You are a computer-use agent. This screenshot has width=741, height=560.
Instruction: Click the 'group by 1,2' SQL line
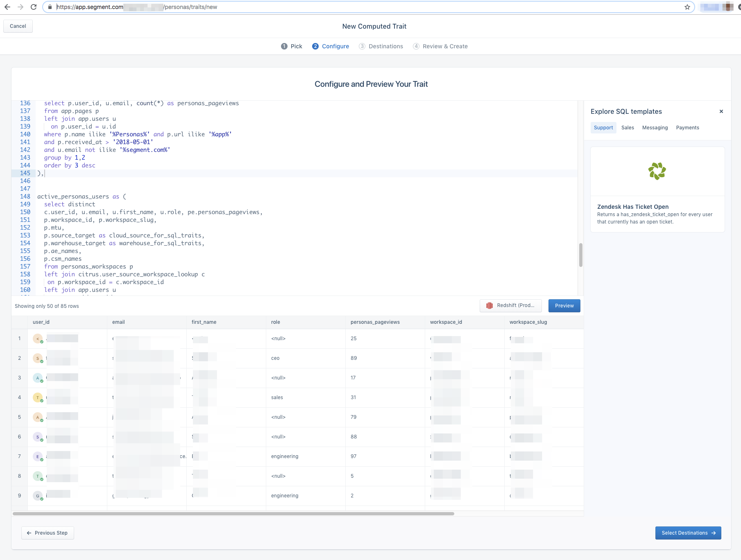65,158
